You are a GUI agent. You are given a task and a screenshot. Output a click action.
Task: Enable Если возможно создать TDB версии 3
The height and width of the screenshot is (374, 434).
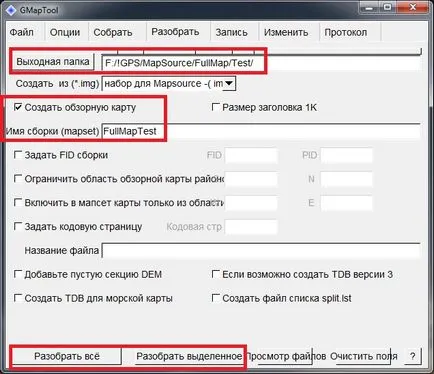(216, 274)
